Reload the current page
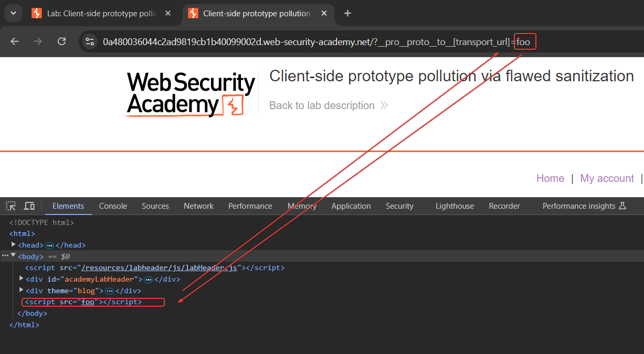The width and height of the screenshot is (644, 354). 61,41
